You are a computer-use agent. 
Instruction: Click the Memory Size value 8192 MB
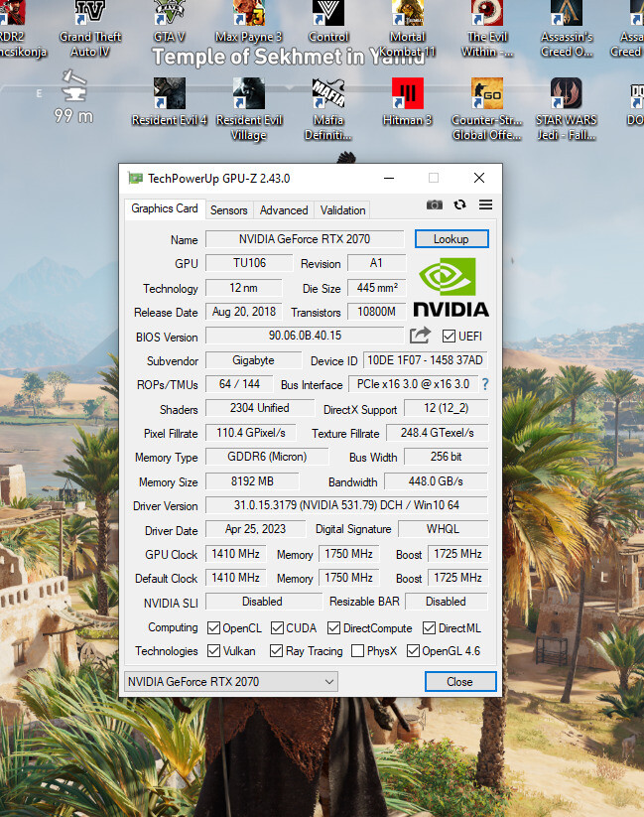[x=252, y=481]
